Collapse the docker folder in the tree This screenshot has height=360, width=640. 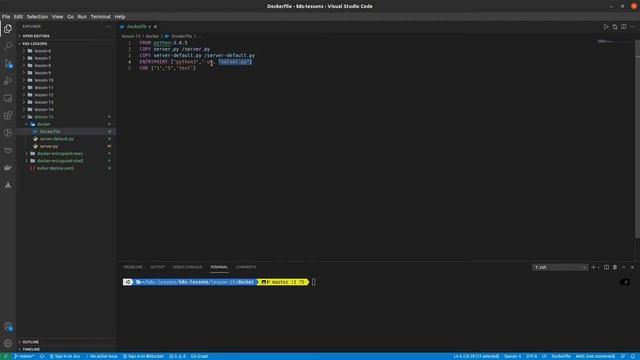tap(44, 124)
